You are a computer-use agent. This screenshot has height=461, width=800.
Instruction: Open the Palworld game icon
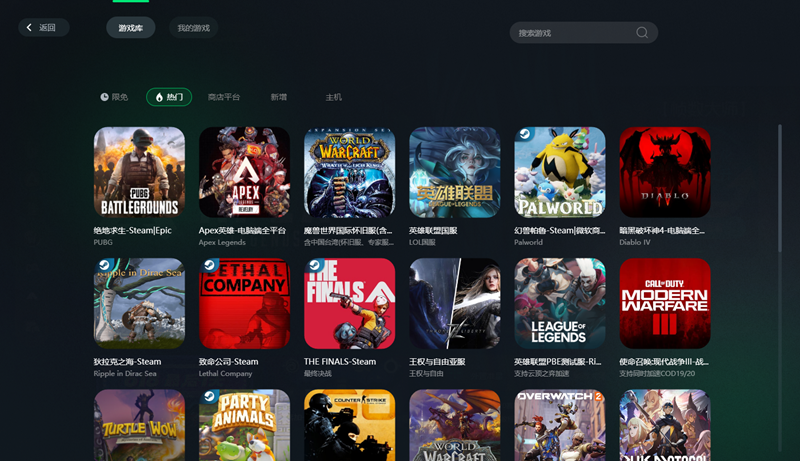(560, 172)
